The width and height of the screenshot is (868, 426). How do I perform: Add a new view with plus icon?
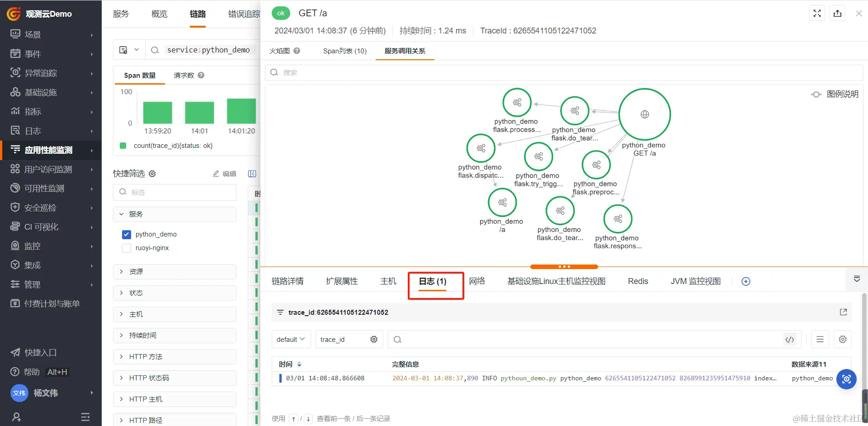point(746,281)
